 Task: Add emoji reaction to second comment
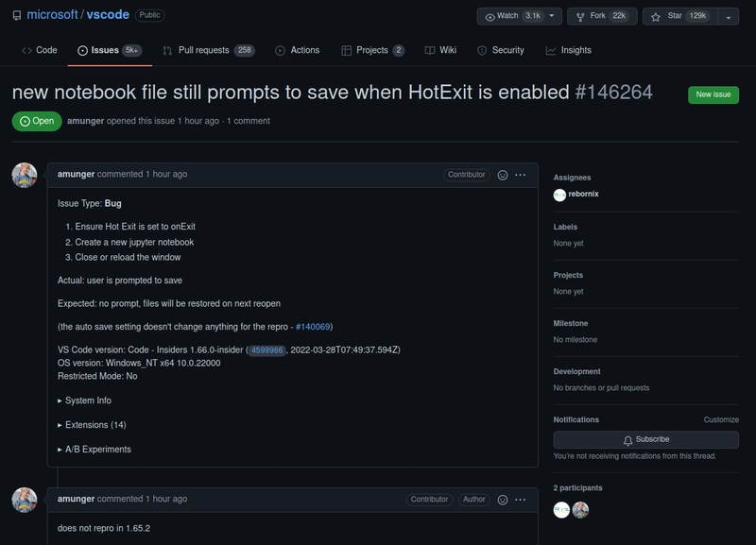(x=503, y=500)
